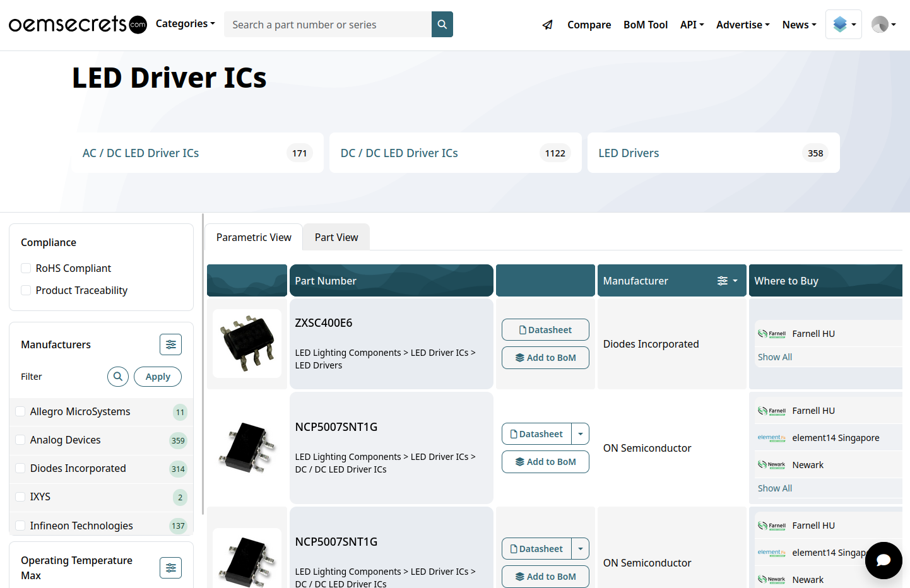Enable the RoHS Compliant checkbox
The height and width of the screenshot is (588, 910).
pos(26,268)
